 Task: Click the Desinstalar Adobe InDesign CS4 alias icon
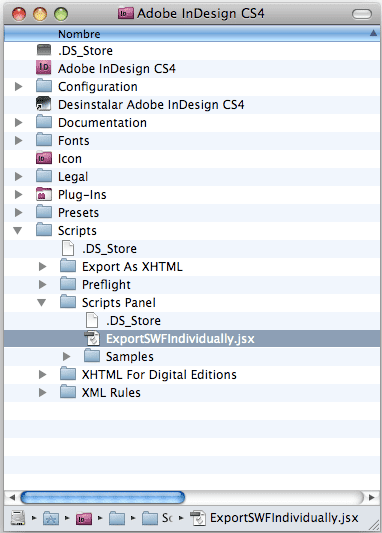click(x=44, y=104)
